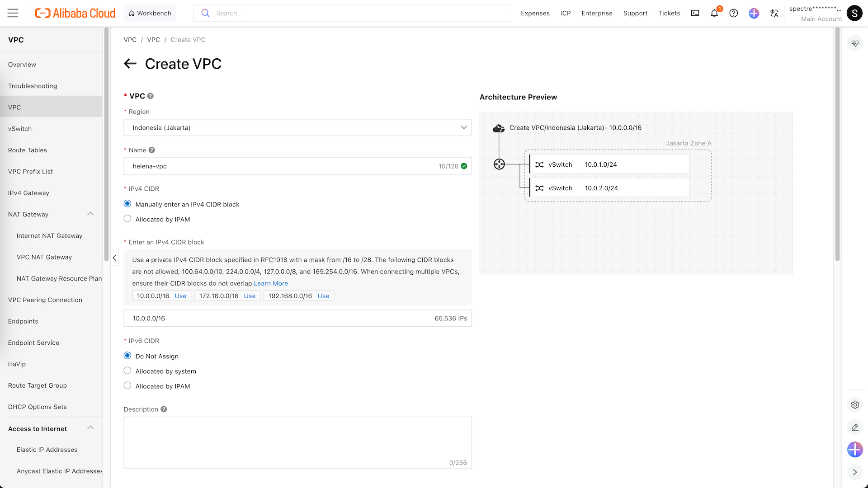The height and width of the screenshot is (488, 868).
Task: Open the notifications bell
Action: [714, 13]
